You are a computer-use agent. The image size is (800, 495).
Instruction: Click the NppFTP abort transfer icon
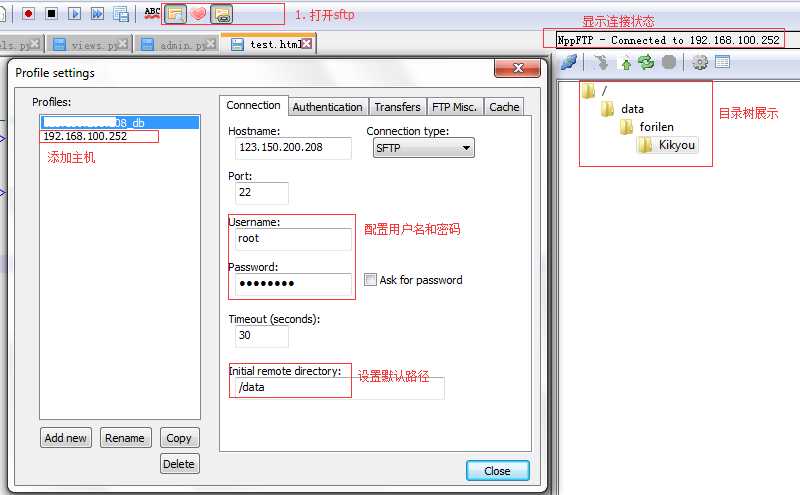click(x=669, y=62)
